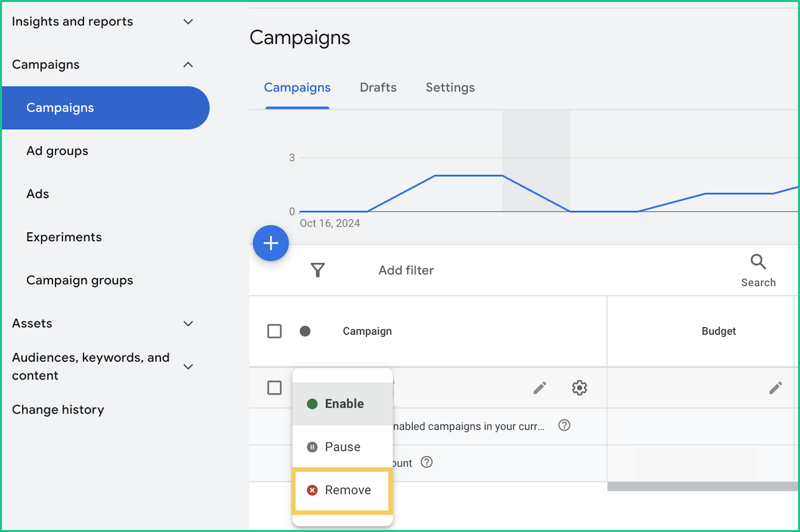Open Change history in sidebar
Screen dimensions: 800x532
click(58, 410)
